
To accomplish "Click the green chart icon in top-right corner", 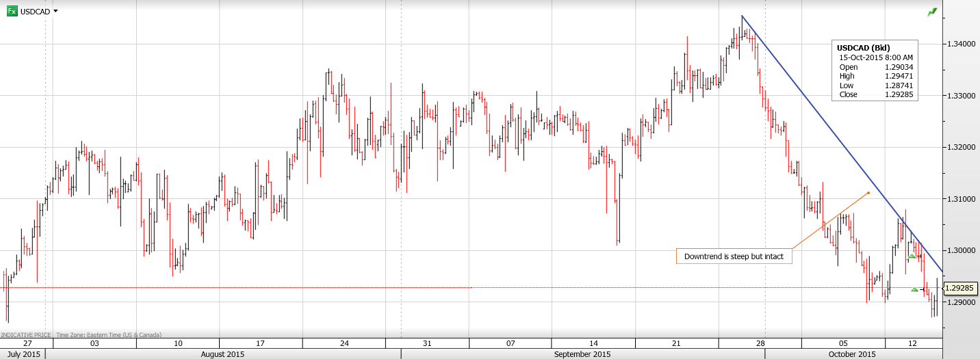I will [x=932, y=12].
